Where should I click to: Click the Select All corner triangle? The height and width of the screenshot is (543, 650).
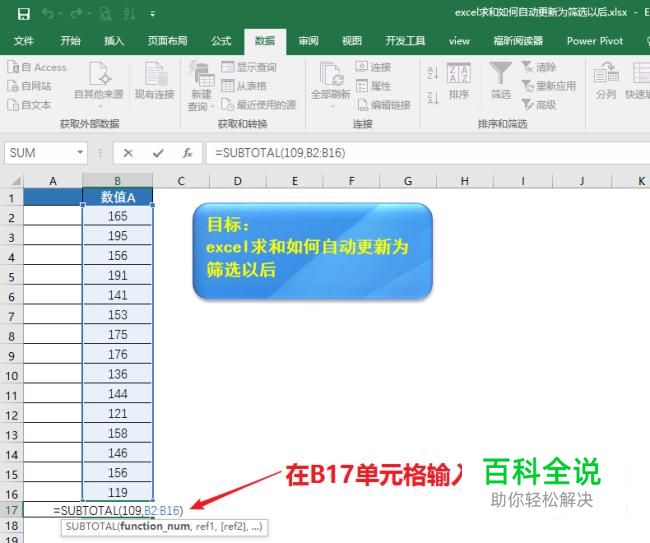point(15,181)
